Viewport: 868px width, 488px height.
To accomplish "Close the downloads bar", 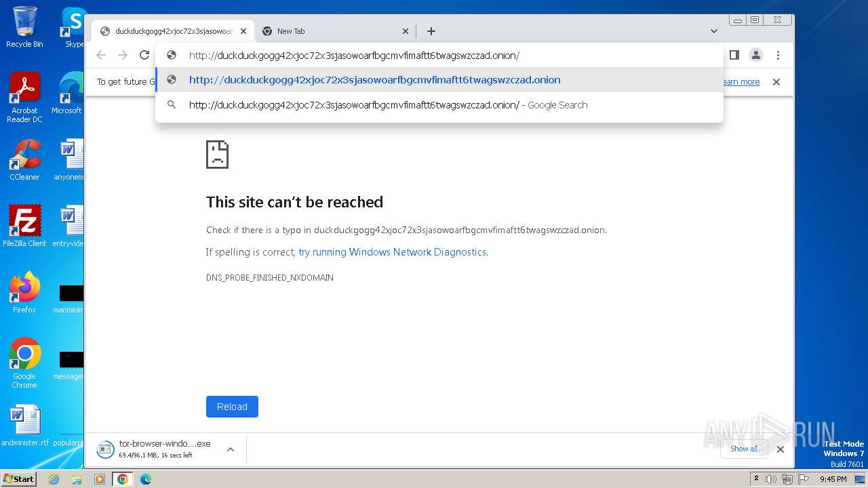I will (x=781, y=449).
